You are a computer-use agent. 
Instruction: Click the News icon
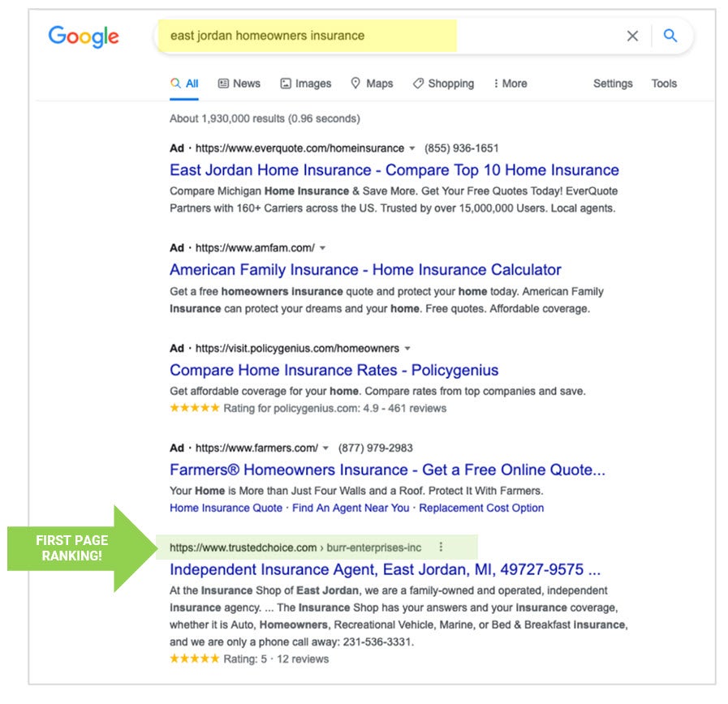224,84
